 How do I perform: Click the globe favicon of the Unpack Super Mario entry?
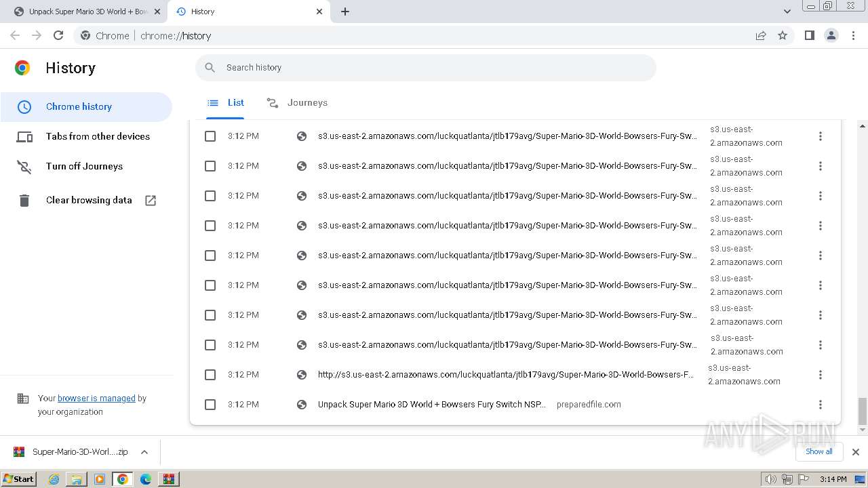pos(302,405)
